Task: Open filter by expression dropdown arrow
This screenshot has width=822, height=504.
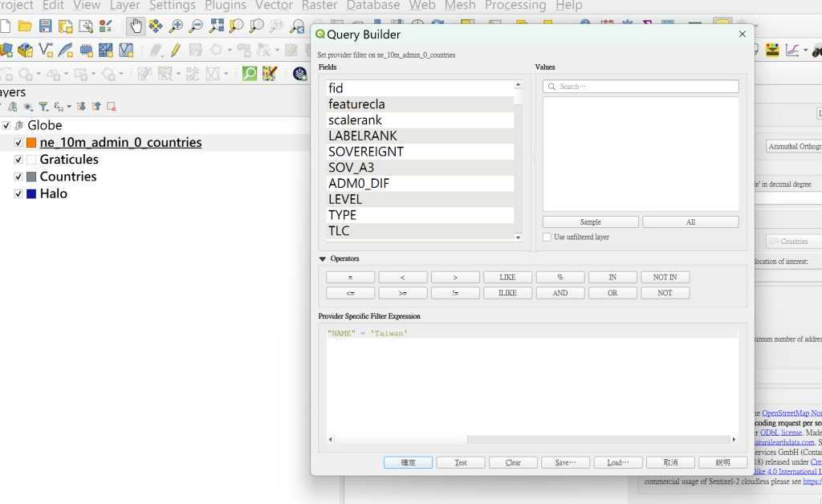Action: (69, 107)
